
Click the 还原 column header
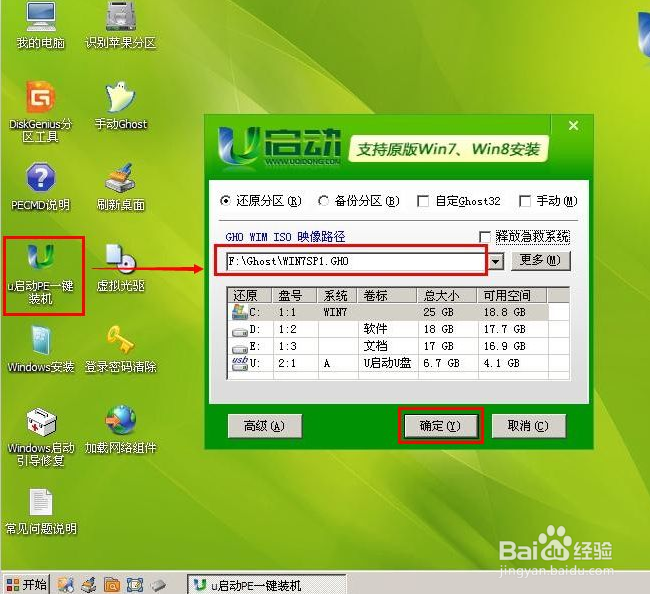pyautogui.click(x=250, y=296)
